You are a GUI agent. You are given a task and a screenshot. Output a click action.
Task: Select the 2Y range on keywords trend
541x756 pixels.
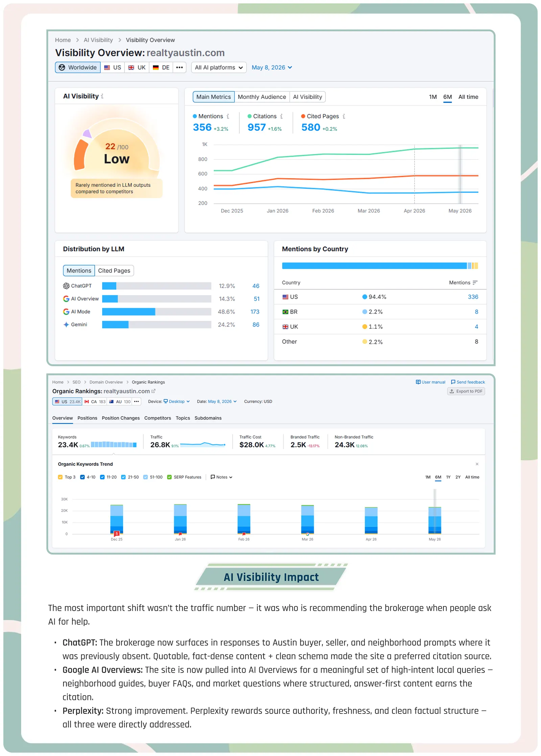[458, 477]
